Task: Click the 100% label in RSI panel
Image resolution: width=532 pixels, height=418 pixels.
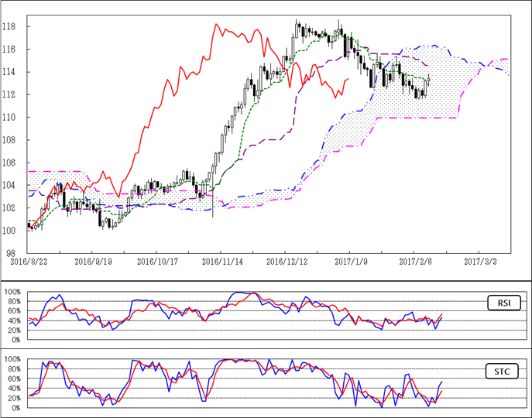Action: click(12, 292)
